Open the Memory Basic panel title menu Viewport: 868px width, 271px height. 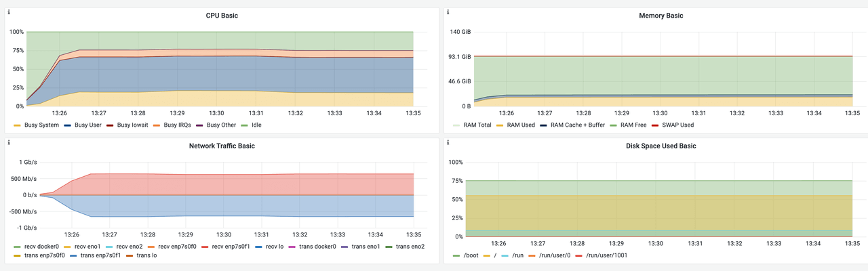coord(661,16)
